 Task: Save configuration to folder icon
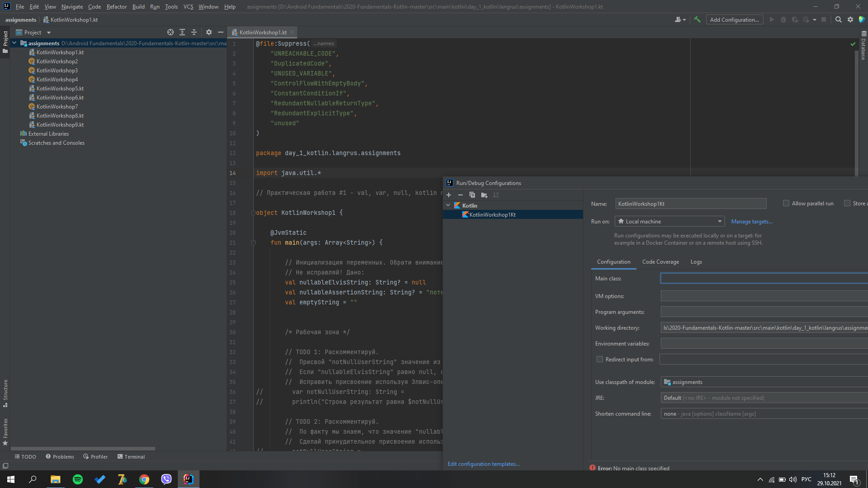[484, 195]
